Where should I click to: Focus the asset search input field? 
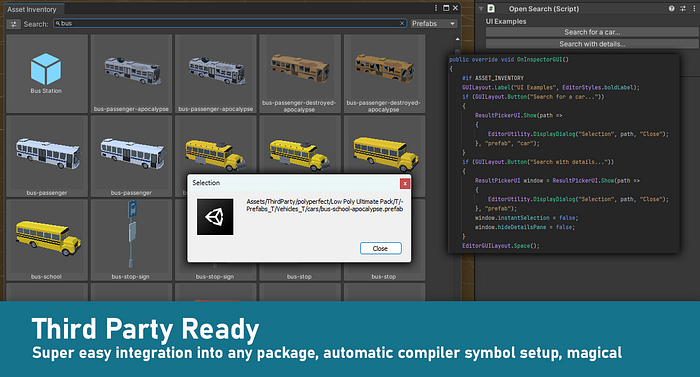point(229,23)
